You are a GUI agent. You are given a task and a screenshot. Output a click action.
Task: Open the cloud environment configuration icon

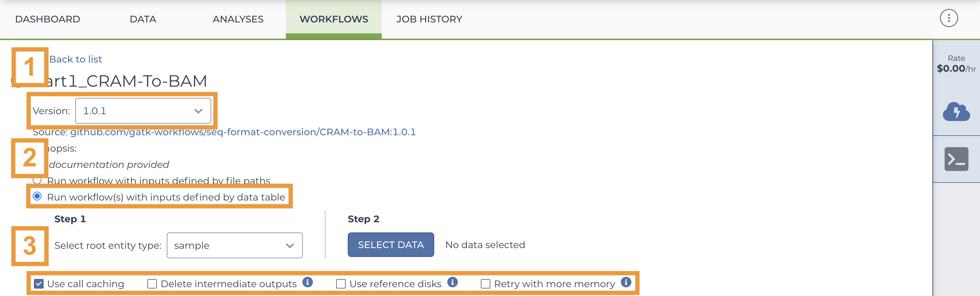(x=956, y=112)
